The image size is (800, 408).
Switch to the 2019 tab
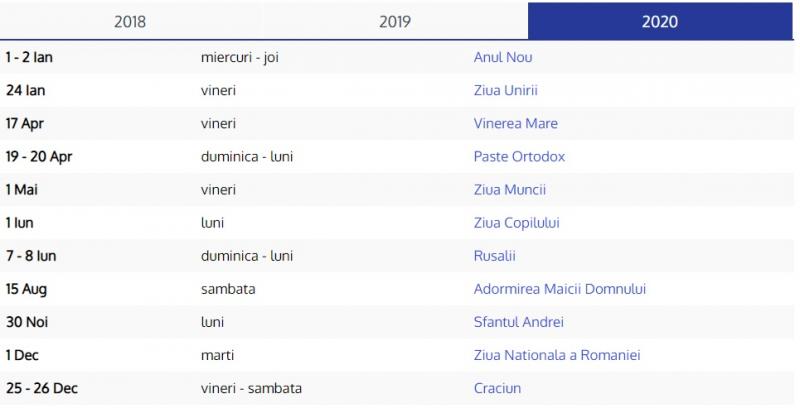396,21
